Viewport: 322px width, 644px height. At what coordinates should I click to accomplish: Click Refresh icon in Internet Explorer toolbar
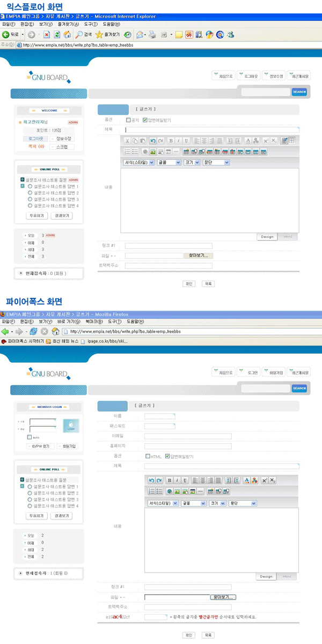click(x=57, y=34)
